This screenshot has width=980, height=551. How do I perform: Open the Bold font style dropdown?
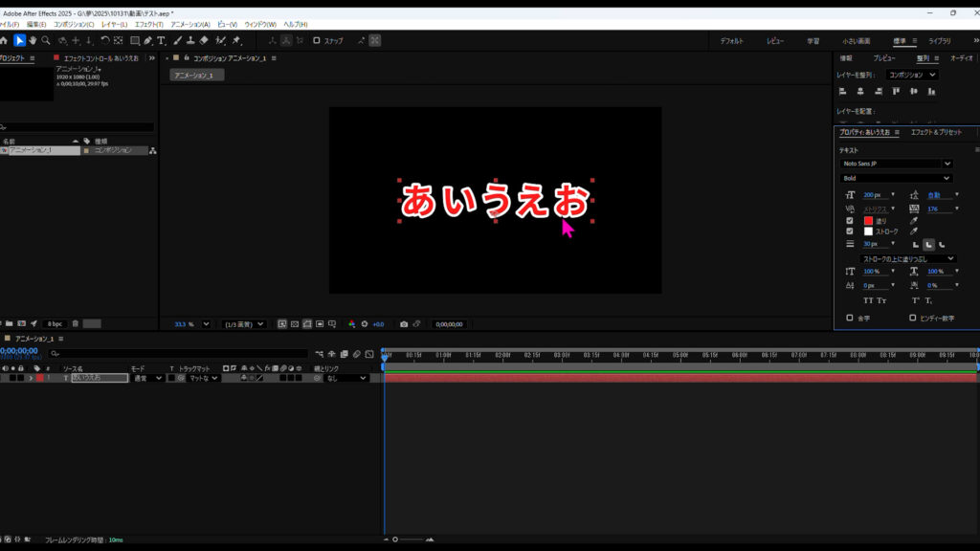pyautogui.click(x=896, y=178)
